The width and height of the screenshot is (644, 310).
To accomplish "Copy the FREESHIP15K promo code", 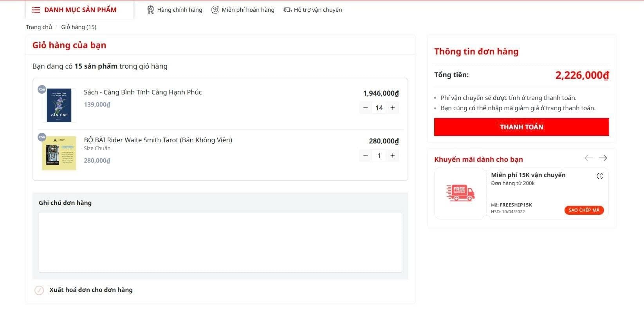I will point(584,210).
